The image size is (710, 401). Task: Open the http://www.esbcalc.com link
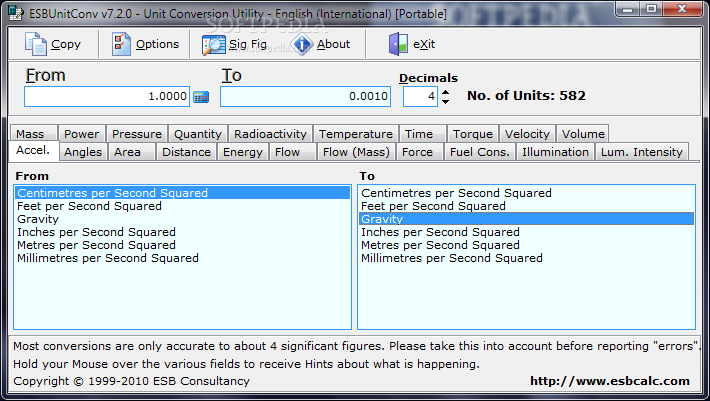coord(609,381)
